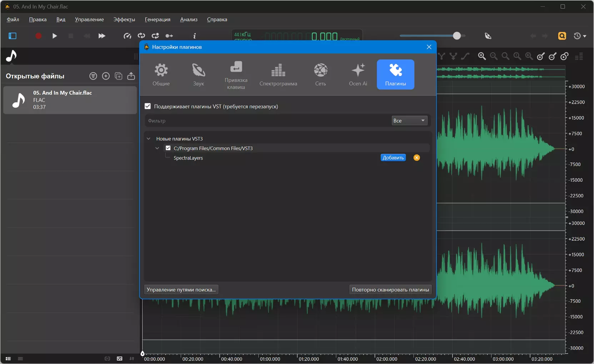Image resolution: width=594 pixels, height=364 pixels.
Task: Open the Эффекты menu
Action: (124, 19)
